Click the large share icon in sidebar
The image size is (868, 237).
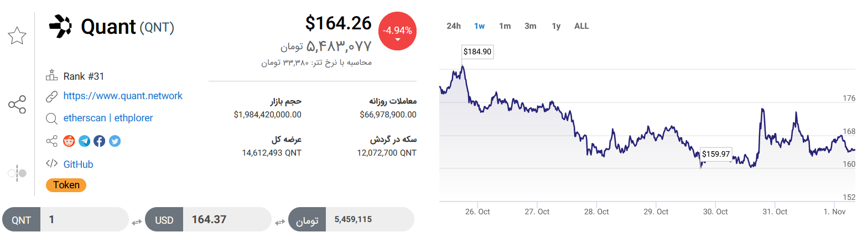click(x=17, y=105)
